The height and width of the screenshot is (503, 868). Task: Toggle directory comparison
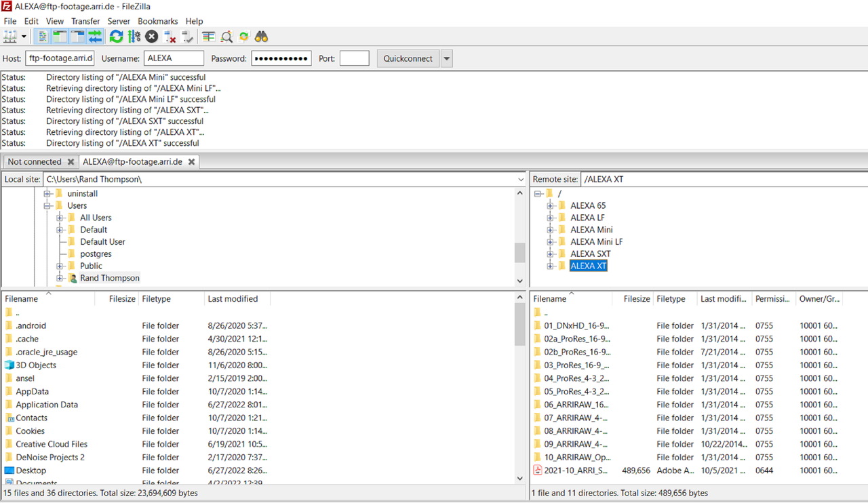pyautogui.click(x=226, y=37)
